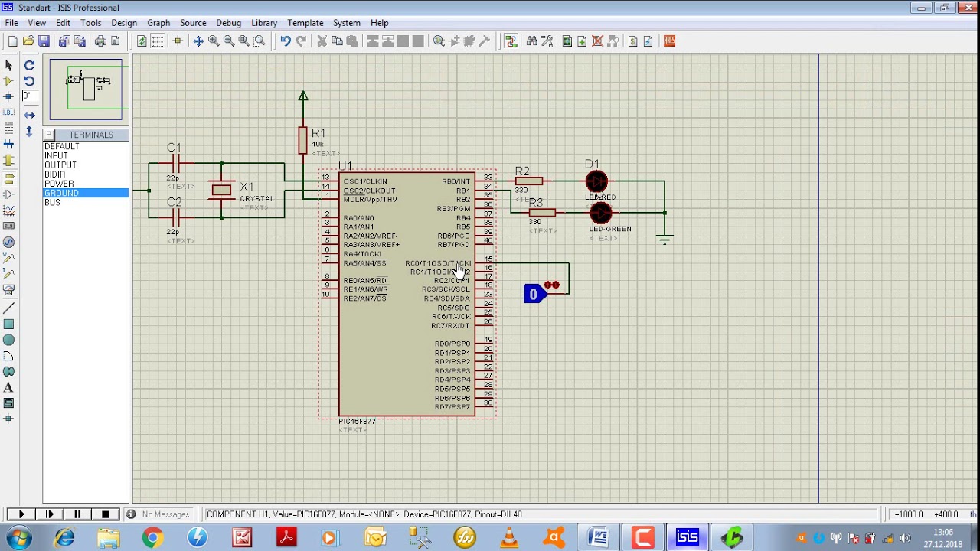Click the redo arrow
This screenshot has height=551, width=980.
pyautogui.click(x=301, y=41)
